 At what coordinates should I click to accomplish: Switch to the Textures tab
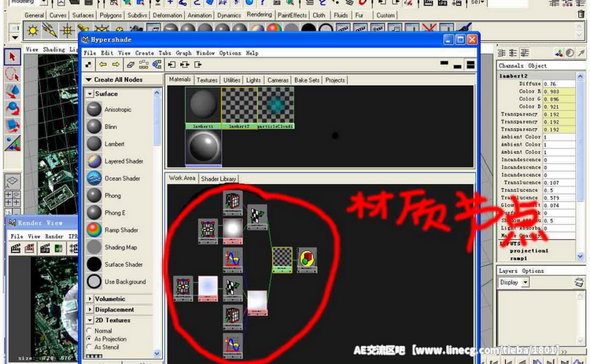pos(207,80)
